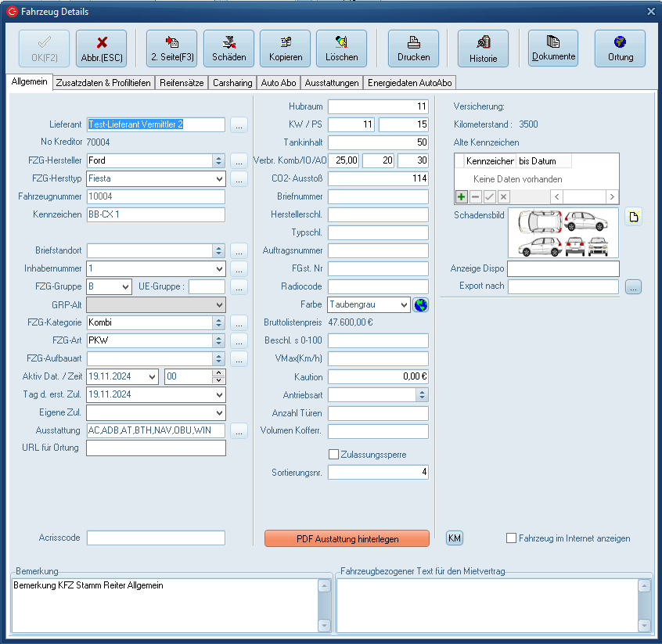Click into the Kennzeichen input field
Screen dimensions: 662x644
[x=156, y=214]
